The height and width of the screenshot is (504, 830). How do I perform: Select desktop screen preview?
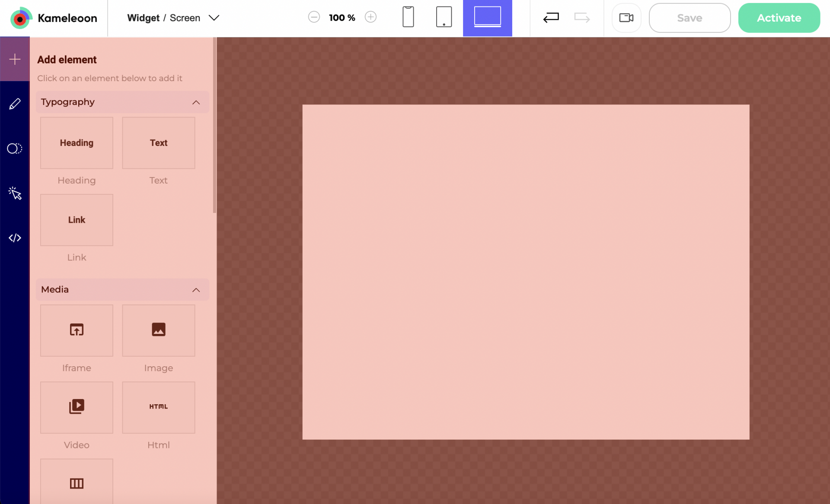point(487,17)
